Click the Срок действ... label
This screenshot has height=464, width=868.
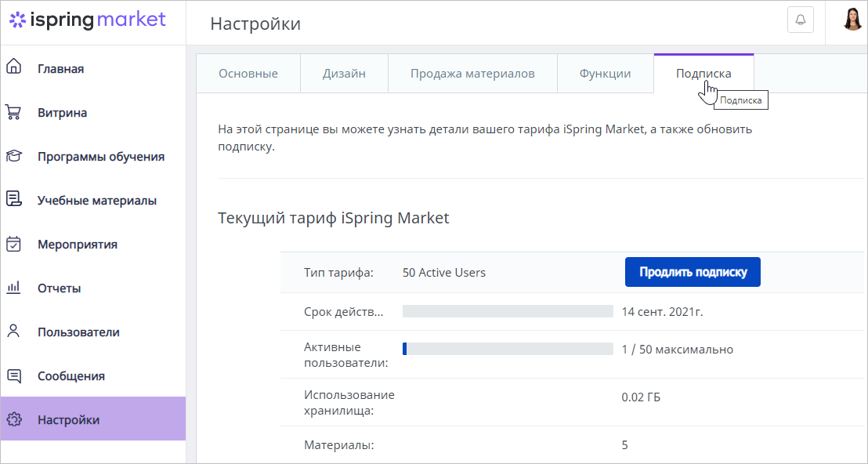343,312
